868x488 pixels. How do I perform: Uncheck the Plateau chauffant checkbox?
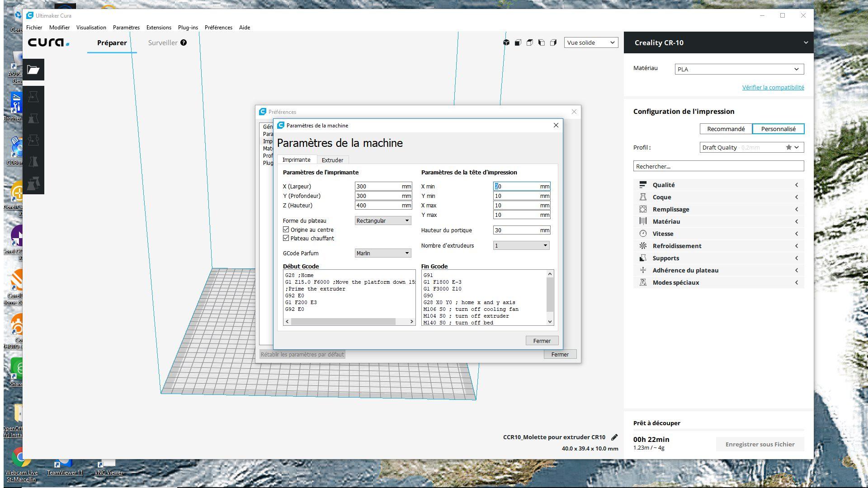tap(286, 238)
